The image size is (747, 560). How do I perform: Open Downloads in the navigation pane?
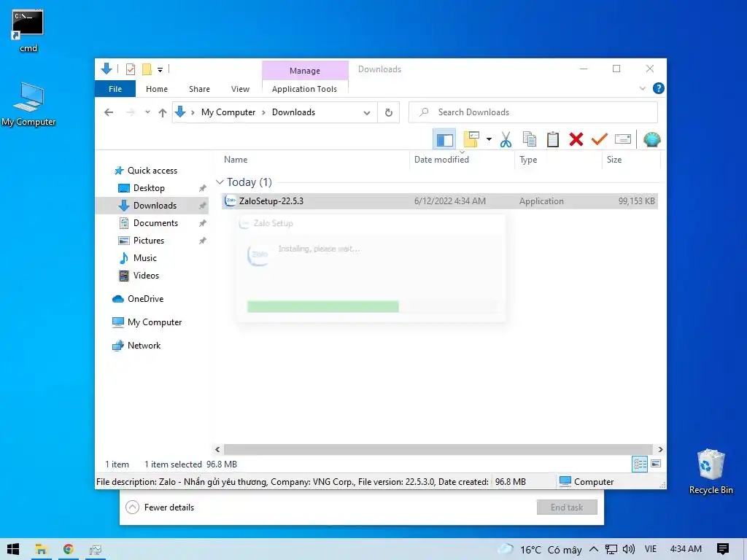click(155, 206)
